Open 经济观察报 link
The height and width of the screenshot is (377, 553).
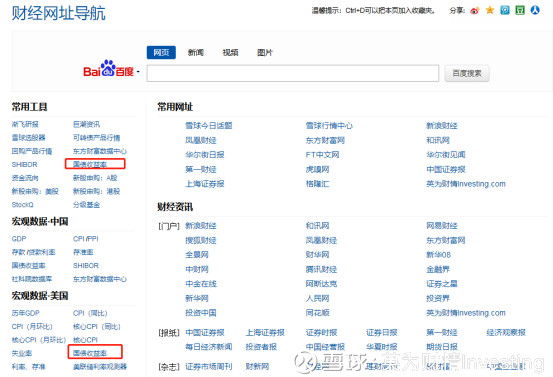pos(506,333)
